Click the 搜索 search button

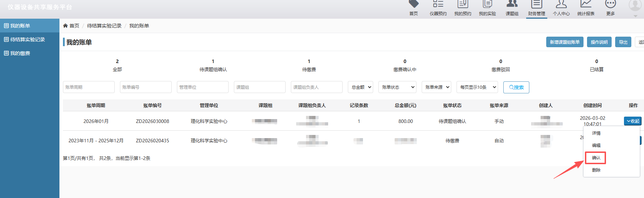[x=516, y=87]
